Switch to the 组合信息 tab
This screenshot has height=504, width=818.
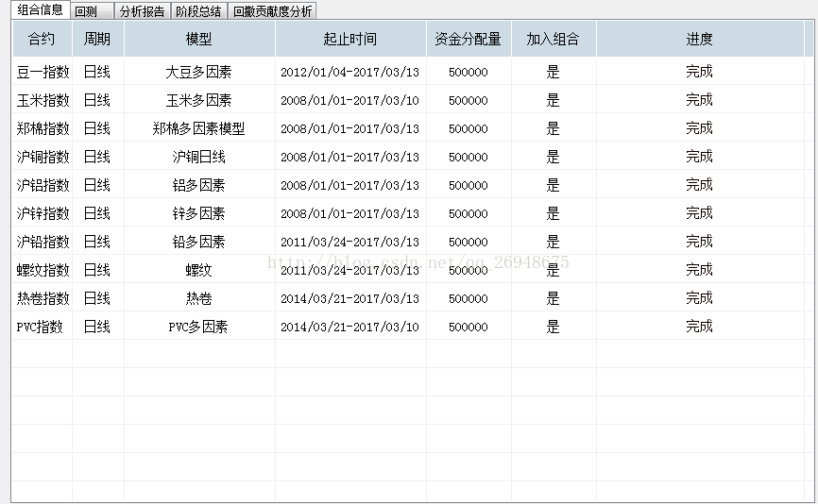coord(41,10)
